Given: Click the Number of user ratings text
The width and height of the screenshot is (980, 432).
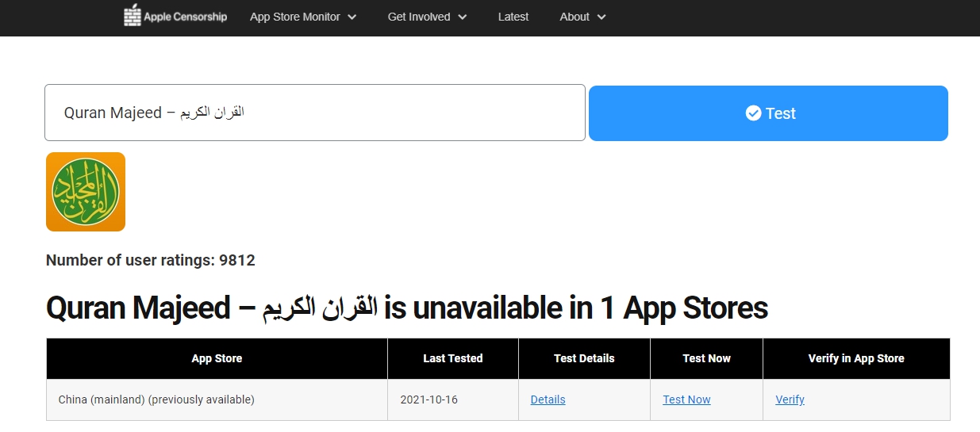Looking at the screenshot, I should (x=151, y=260).
